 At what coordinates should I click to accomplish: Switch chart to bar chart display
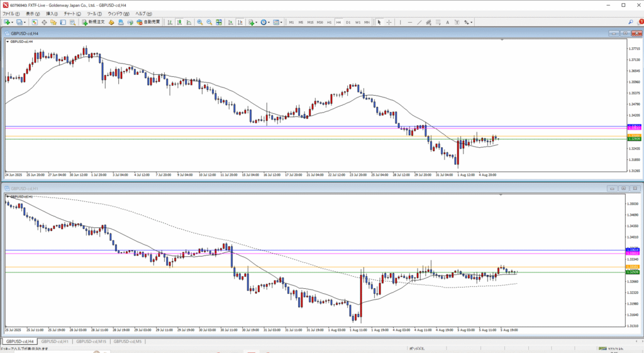pos(170,22)
